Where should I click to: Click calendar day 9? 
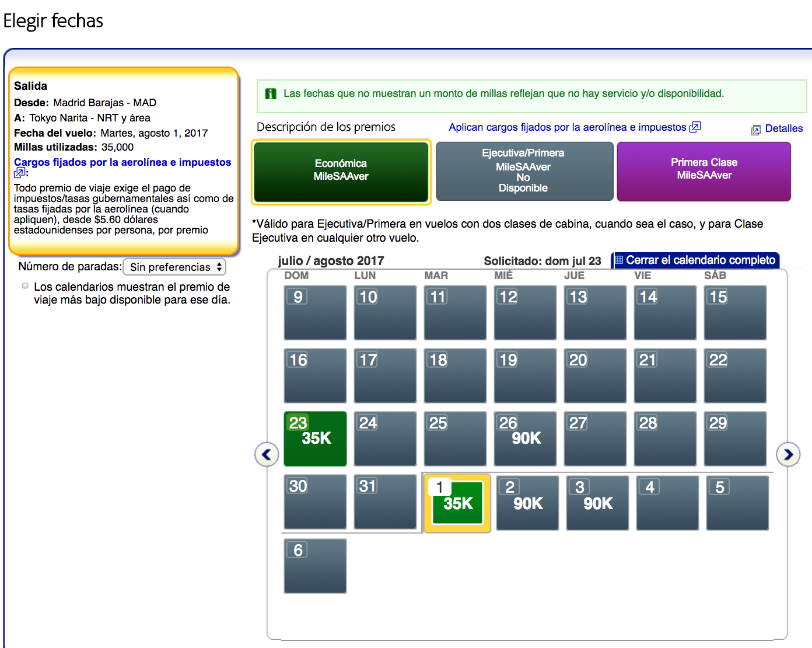pyautogui.click(x=315, y=312)
